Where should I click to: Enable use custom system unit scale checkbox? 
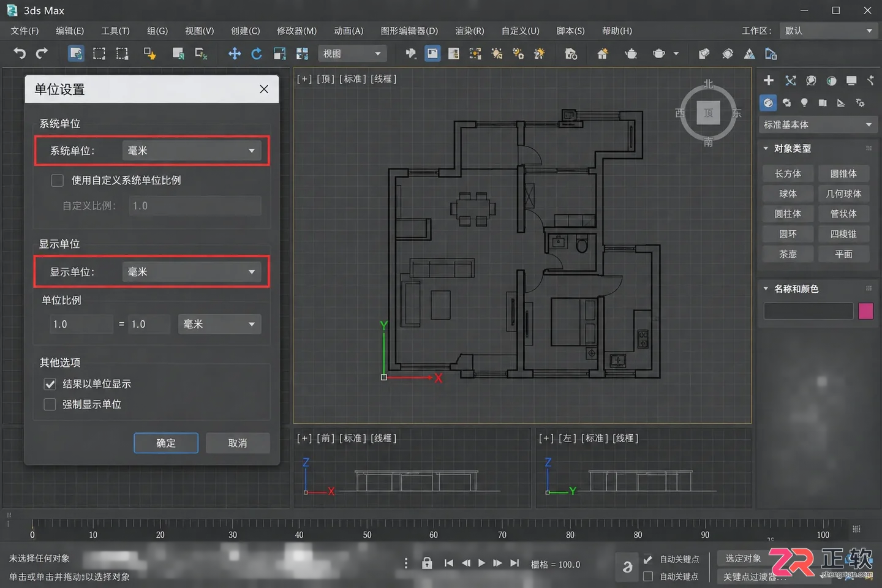point(58,180)
